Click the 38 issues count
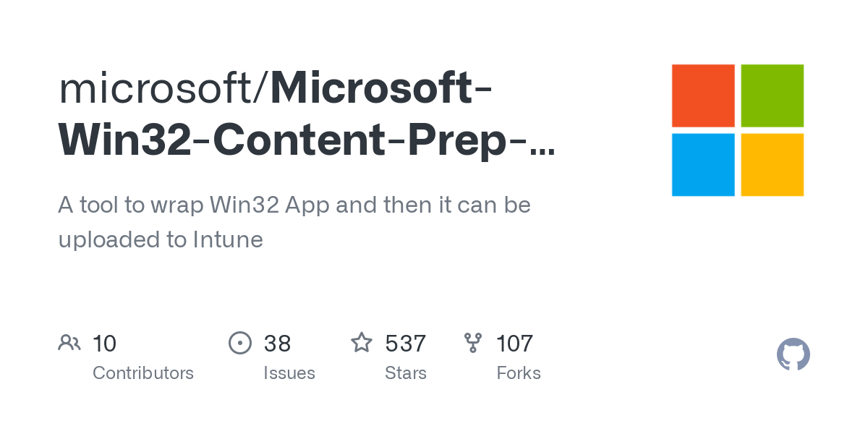The height and width of the screenshot is (434, 868). (x=277, y=344)
